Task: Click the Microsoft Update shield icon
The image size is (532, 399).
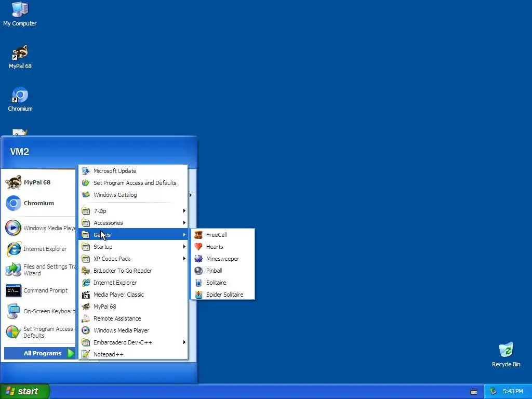Action: [x=86, y=171]
